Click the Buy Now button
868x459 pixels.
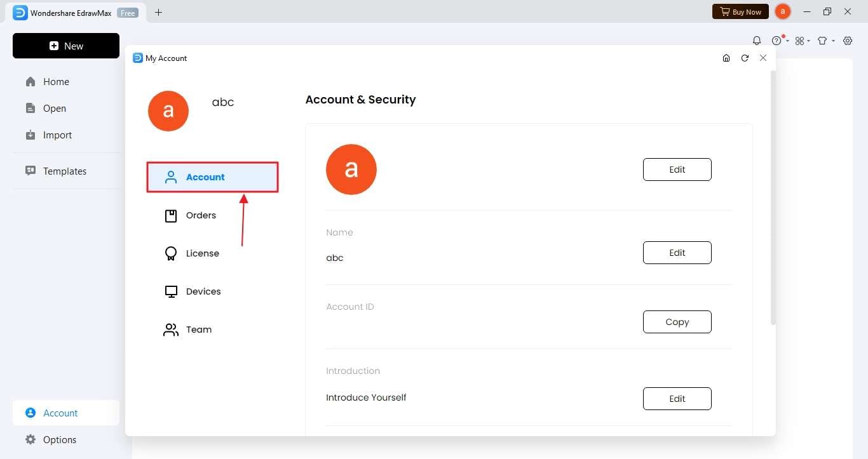pos(740,11)
